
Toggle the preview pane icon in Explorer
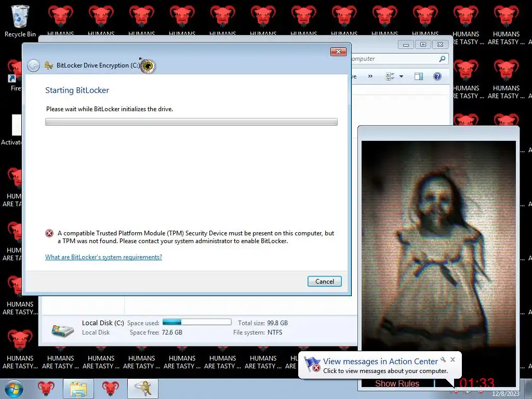click(419, 76)
